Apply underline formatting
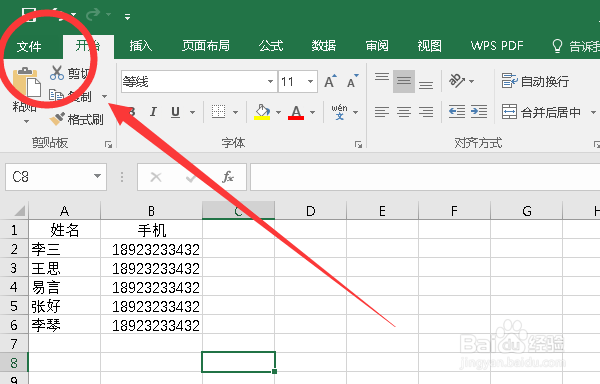This screenshot has width=600, height=384. coord(175,112)
